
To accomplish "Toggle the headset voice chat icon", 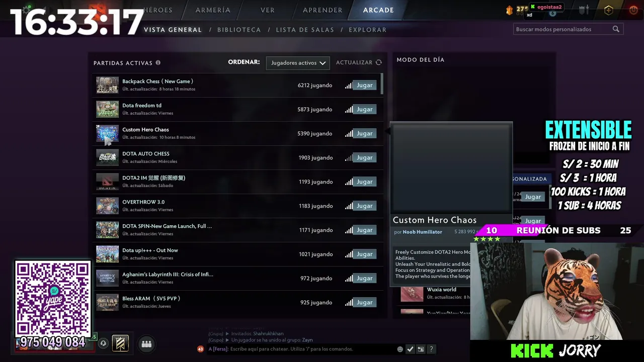I will (103, 343).
